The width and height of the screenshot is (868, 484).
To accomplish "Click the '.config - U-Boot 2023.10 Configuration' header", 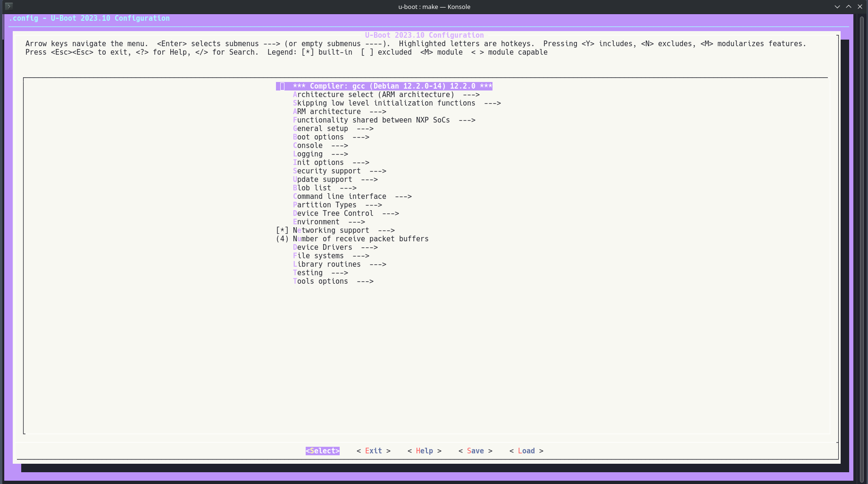I will point(89,18).
